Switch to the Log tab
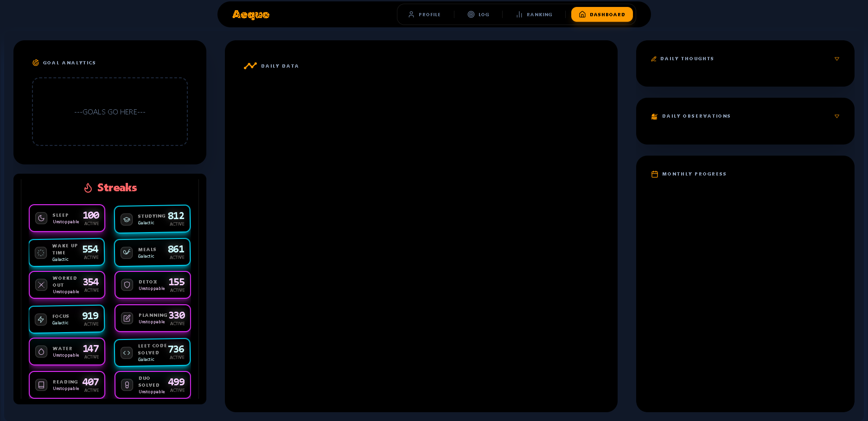Image resolution: width=868 pixels, height=421 pixels. pos(478,15)
